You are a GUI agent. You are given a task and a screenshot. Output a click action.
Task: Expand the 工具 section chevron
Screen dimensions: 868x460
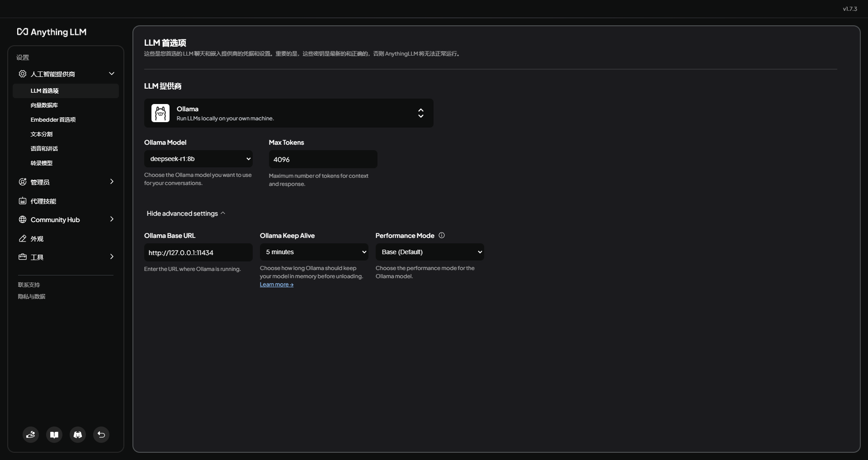tap(112, 256)
